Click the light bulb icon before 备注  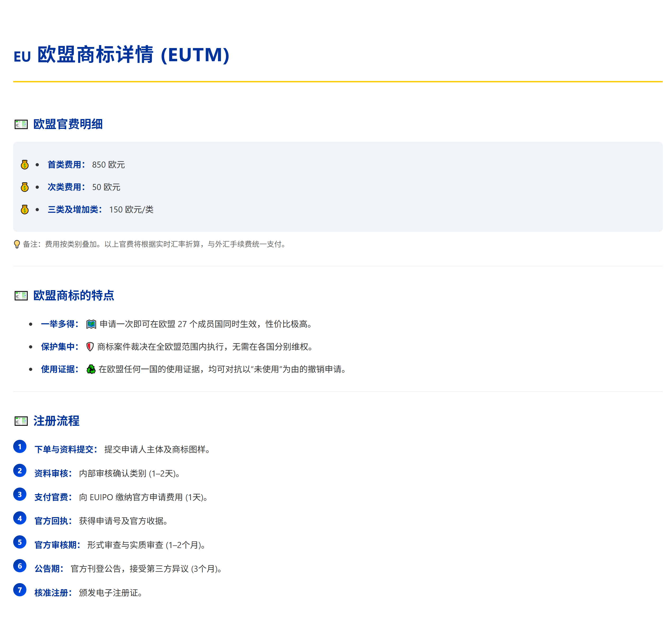pyautogui.click(x=17, y=244)
